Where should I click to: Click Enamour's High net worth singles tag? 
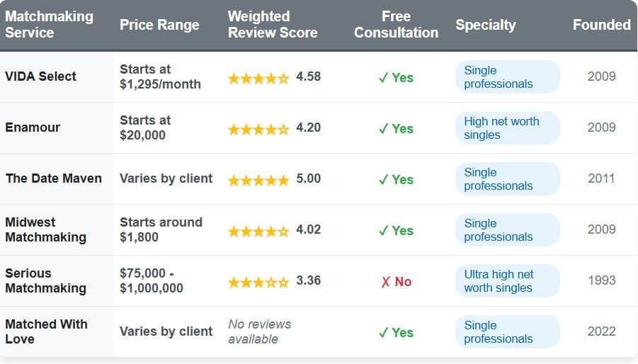[506, 128]
